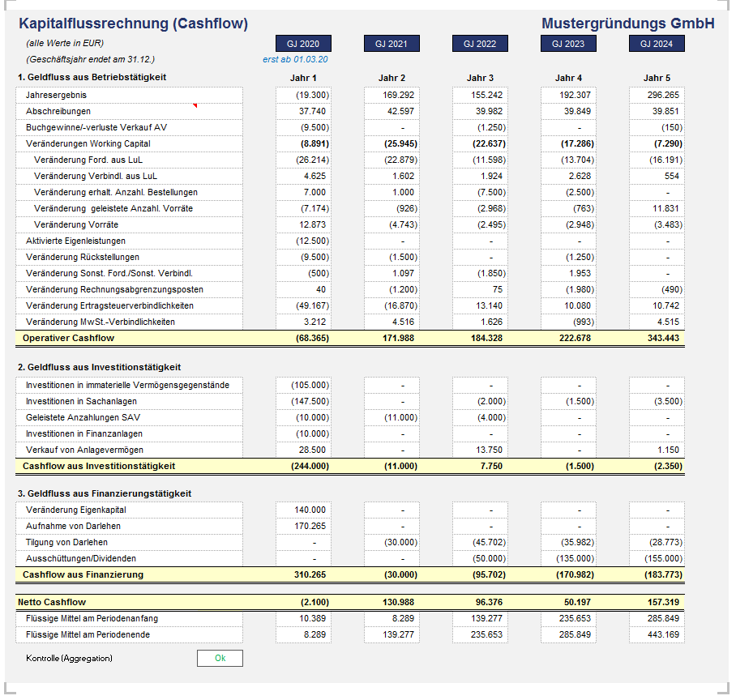Click Cashflow aus Finanzierung Jahr 3 total
The height and width of the screenshot is (700, 736).
click(480, 574)
